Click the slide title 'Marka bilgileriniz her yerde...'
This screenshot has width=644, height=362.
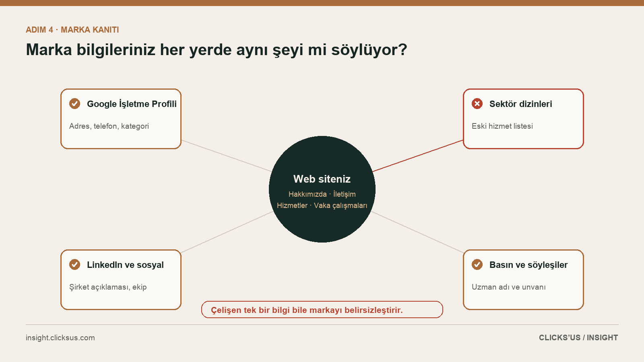217,50
